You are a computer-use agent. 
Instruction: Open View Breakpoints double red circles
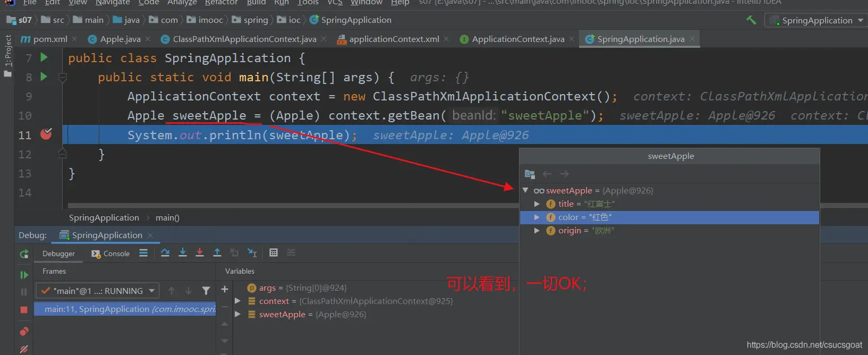[x=24, y=332]
